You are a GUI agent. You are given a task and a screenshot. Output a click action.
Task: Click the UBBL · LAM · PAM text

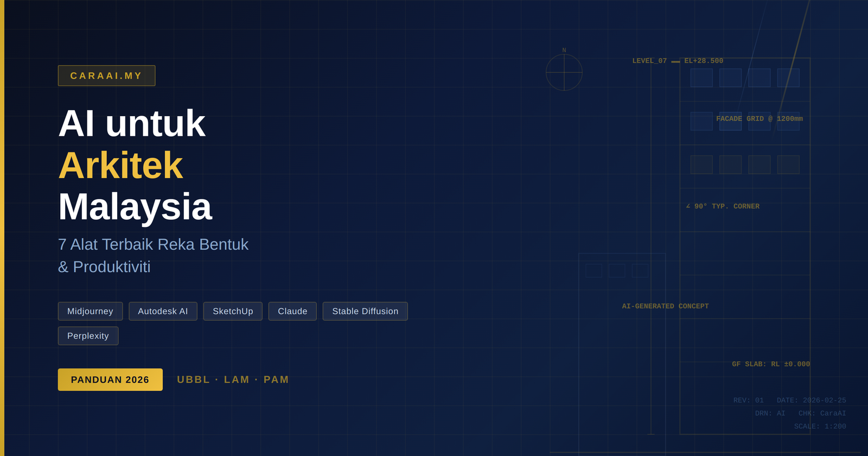point(233,379)
